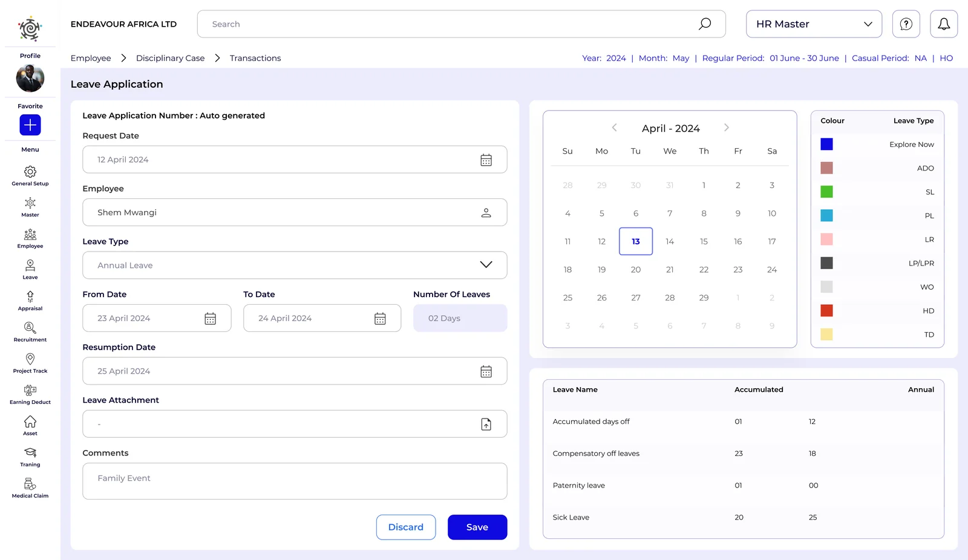Open the Resumption Date calendar picker

click(486, 371)
